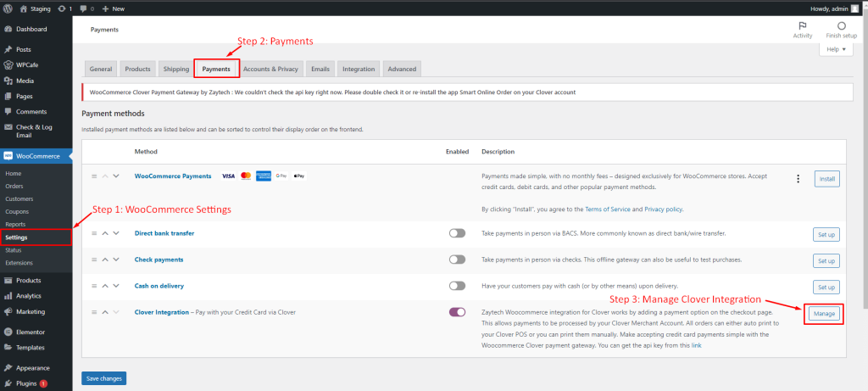Open Analytics from the sidebar icon
Screen dimensions: 868x391
8,296
